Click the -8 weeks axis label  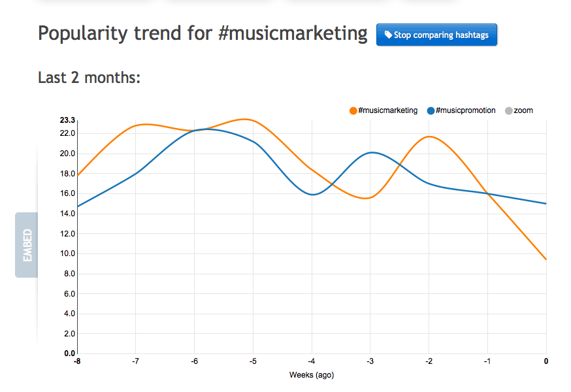pos(77,361)
